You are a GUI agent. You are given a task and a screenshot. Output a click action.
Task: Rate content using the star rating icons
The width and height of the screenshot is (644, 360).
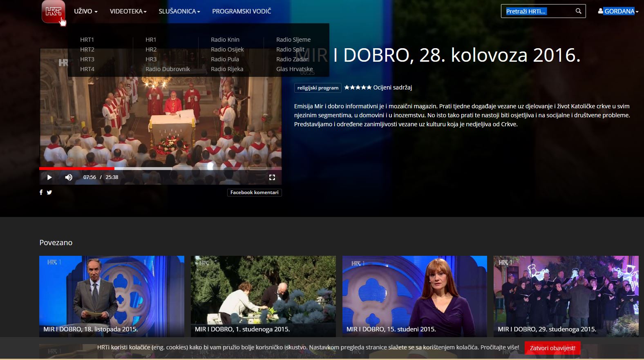[358, 87]
